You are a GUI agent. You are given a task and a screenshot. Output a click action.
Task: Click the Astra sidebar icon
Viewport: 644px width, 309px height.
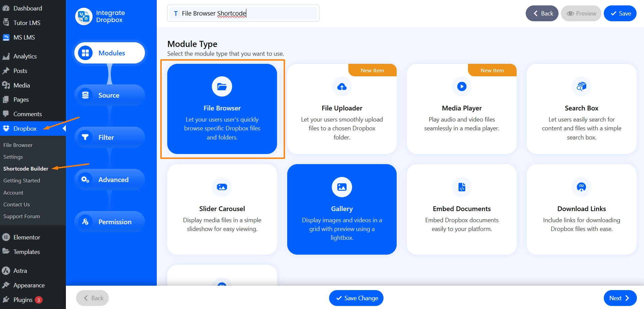pyautogui.click(x=6, y=271)
